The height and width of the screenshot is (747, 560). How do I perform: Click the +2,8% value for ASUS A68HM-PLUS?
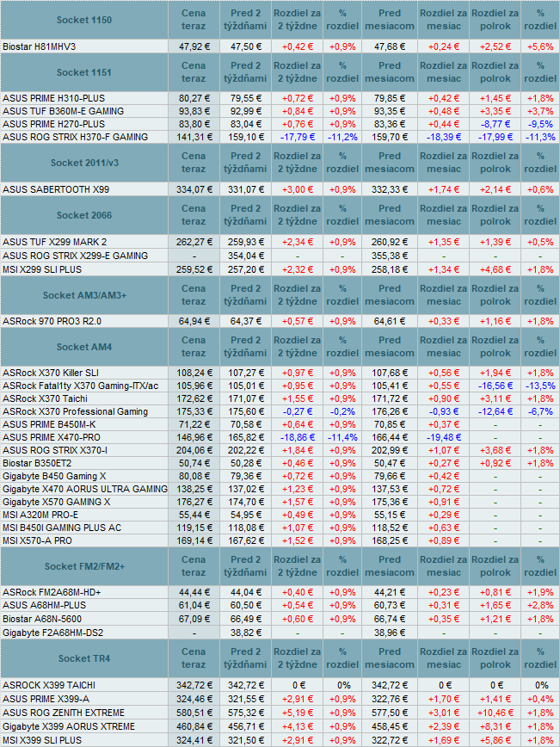click(x=540, y=606)
